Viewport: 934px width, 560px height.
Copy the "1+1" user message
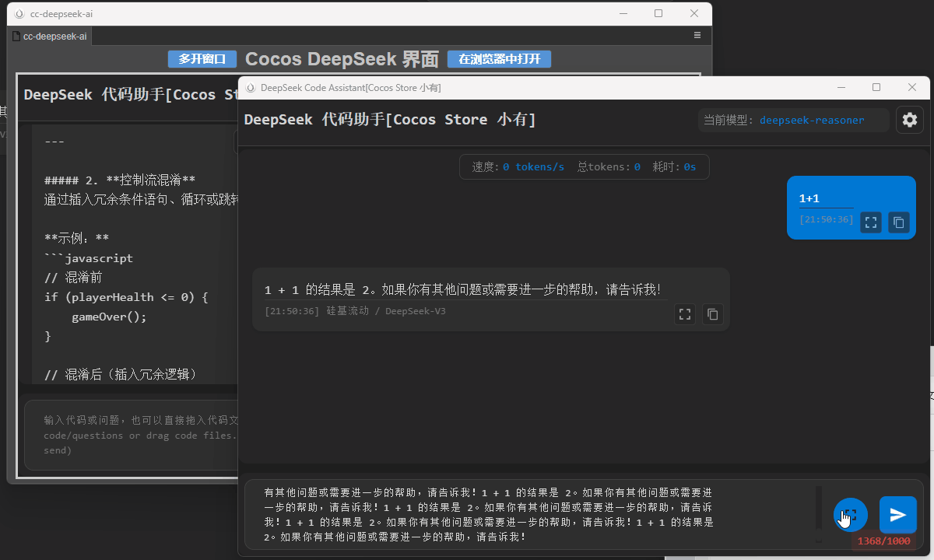(x=899, y=222)
